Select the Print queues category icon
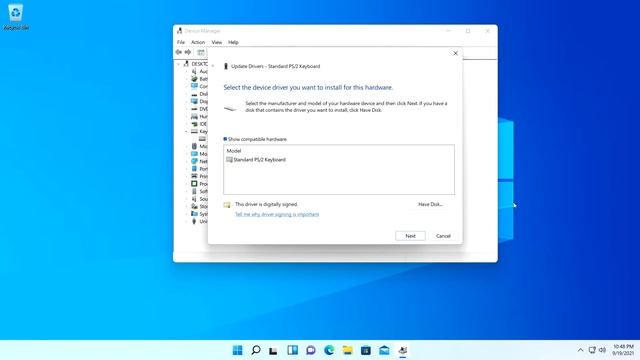Image resolution: width=640 pixels, height=360 pixels. click(x=194, y=176)
